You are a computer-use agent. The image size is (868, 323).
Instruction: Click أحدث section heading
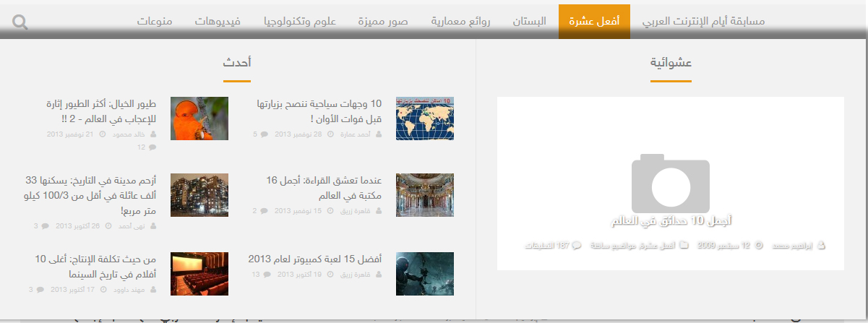coord(237,63)
